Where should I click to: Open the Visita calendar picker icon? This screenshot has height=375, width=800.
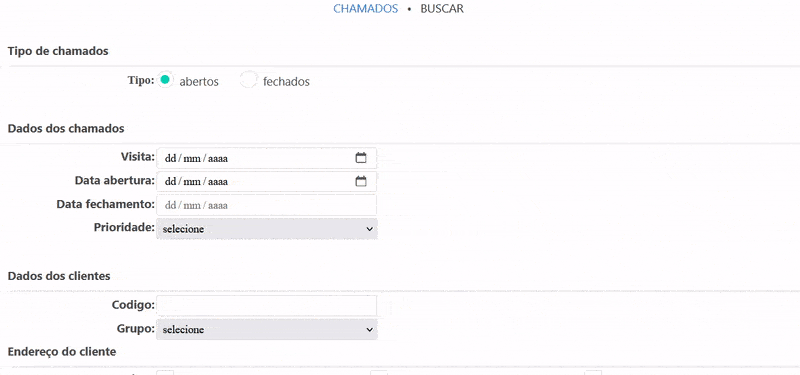coord(361,158)
